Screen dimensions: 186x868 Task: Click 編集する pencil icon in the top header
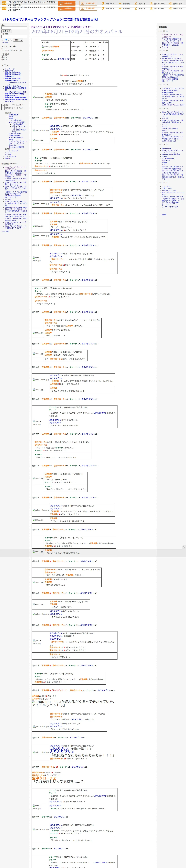pos(136,4)
